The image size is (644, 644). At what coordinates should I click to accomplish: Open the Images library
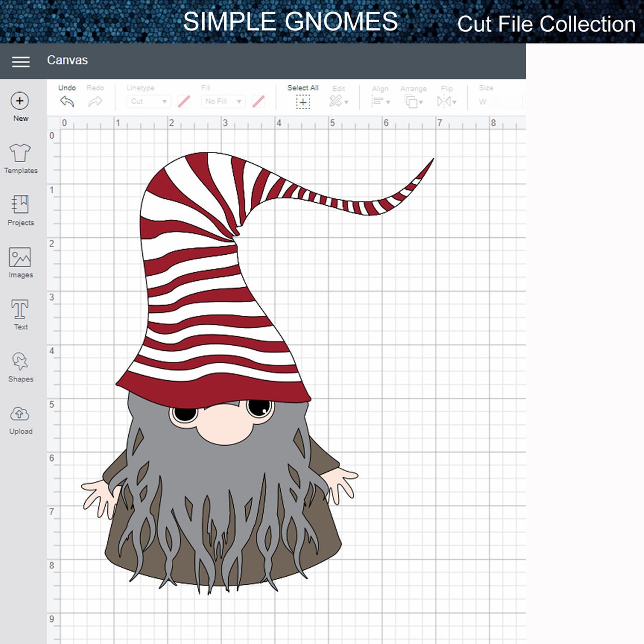20,262
